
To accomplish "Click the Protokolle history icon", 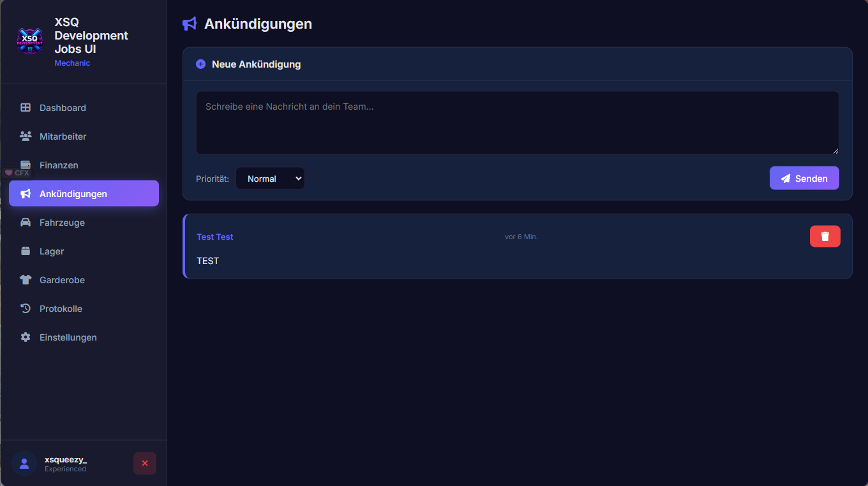I will coord(26,309).
